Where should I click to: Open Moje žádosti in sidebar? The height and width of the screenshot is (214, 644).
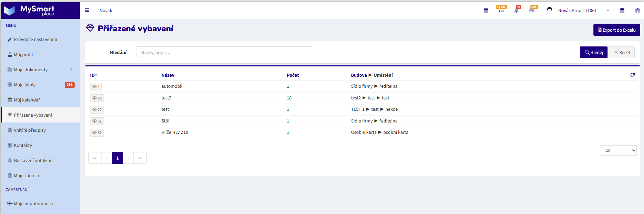tap(40, 175)
